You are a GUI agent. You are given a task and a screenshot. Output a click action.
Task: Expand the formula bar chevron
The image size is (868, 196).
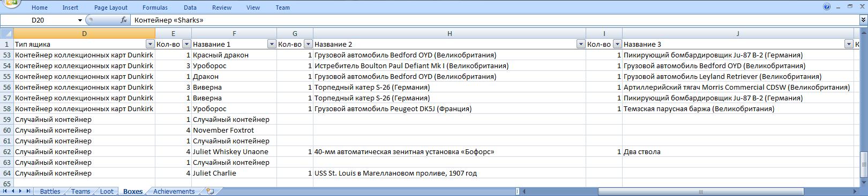coord(863,20)
